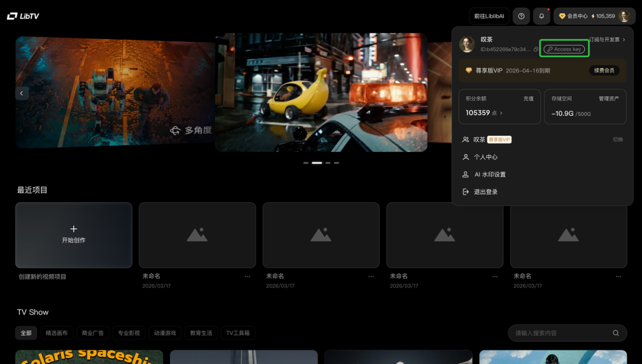
Task: Click the user avatar in top bar
Action: pos(624,16)
